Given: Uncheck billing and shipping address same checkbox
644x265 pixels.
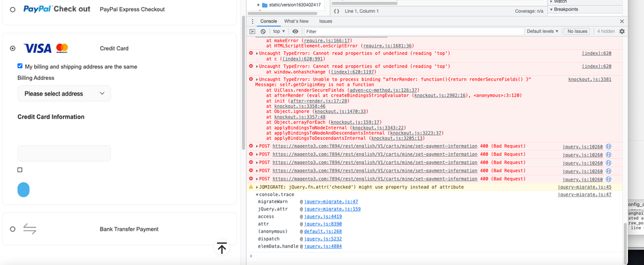Looking at the screenshot, I should (x=20, y=66).
